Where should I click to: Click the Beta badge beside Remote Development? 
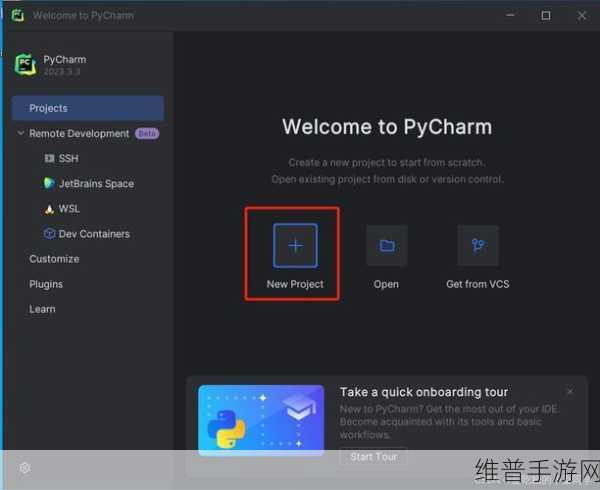(x=147, y=133)
